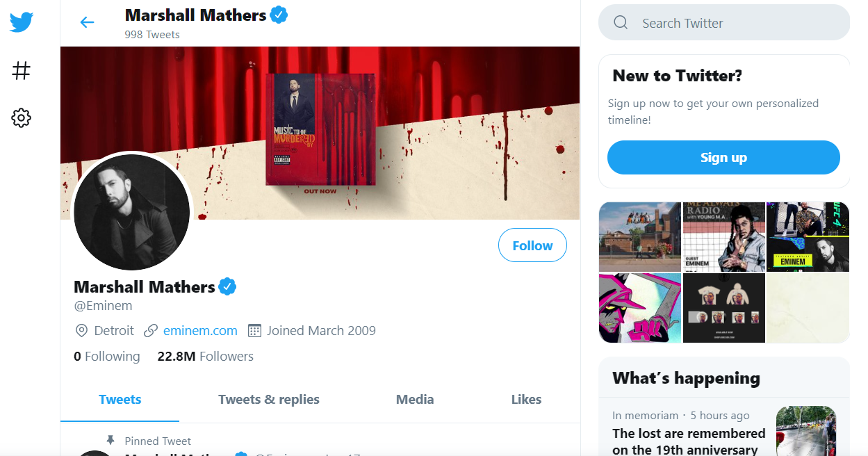Open the eminem.com website link

[x=200, y=331]
